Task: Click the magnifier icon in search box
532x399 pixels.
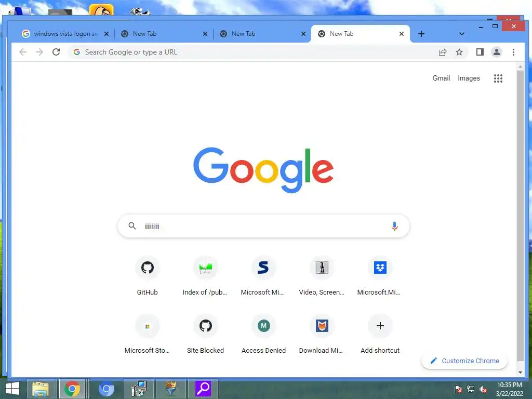Action: [132, 226]
